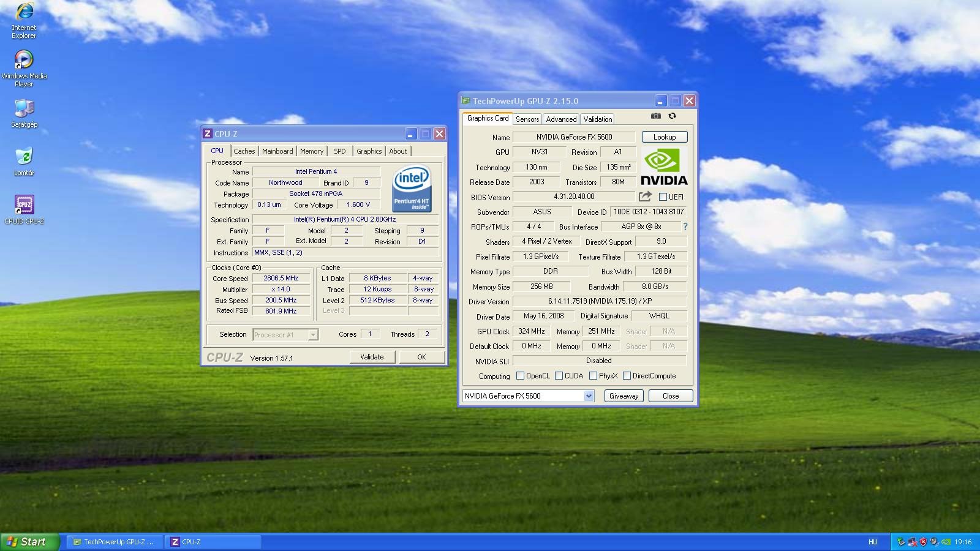Viewport: 980px width, 551px height.
Task: Click the Intel Pentium 4 HT logo
Action: 412,189
